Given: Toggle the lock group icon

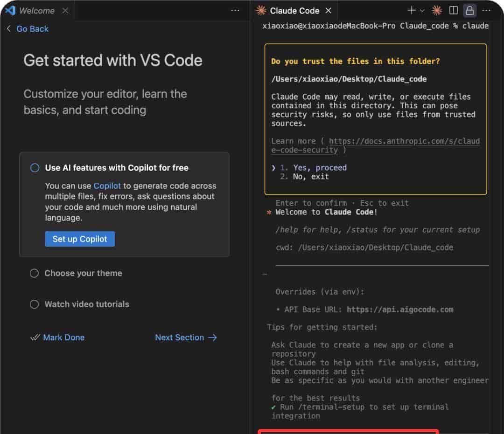Looking at the screenshot, I should (469, 10).
